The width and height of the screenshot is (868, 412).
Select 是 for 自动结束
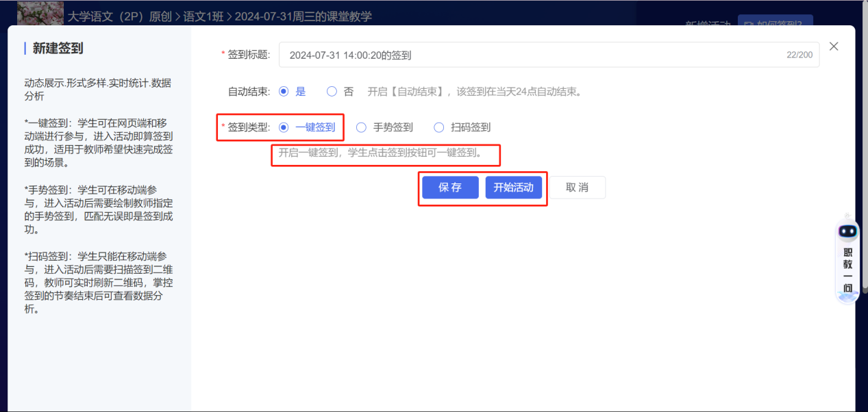(x=284, y=91)
